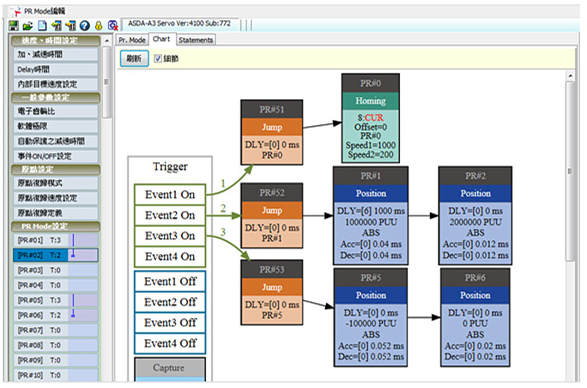Click the toolbar icon with red X
This screenshot has height=388, width=587.
click(x=113, y=25)
